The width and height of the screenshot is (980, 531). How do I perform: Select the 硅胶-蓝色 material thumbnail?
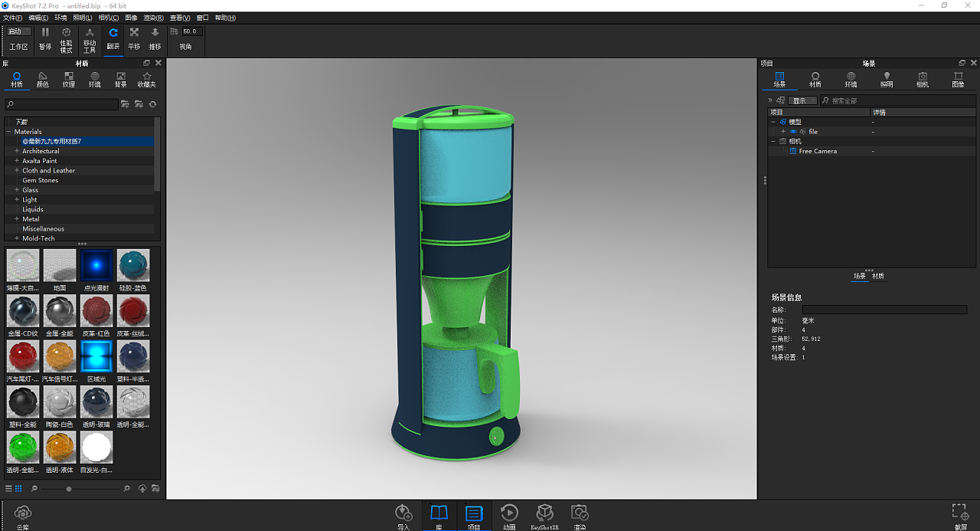pyautogui.click(x=133, y=266)
